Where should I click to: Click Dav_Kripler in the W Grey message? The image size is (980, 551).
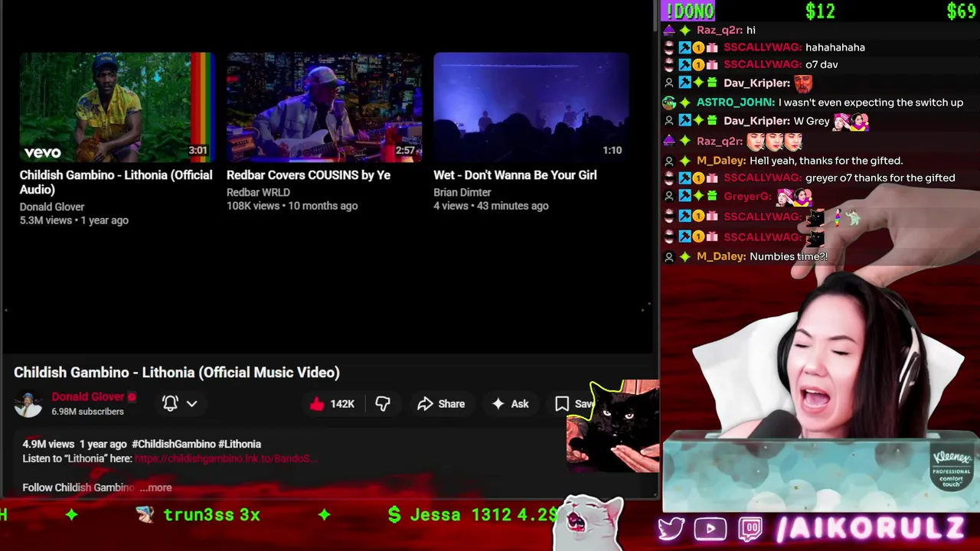click(x=756, y=121)
